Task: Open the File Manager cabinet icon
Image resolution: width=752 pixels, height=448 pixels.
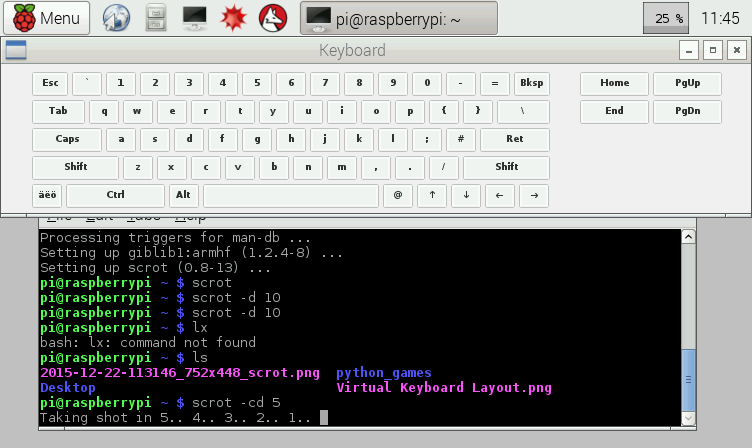Action: (x=156, y=17)
